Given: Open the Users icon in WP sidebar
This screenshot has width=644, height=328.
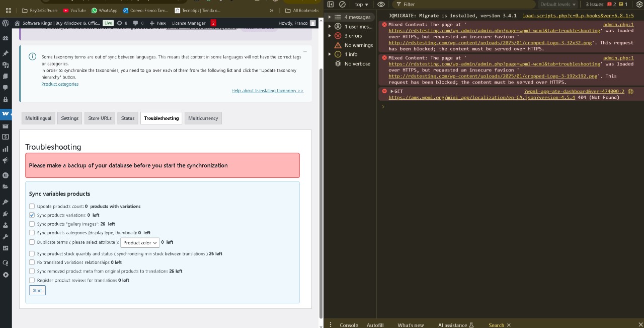Looking at the screenshot, I should (x=6, y=225).
